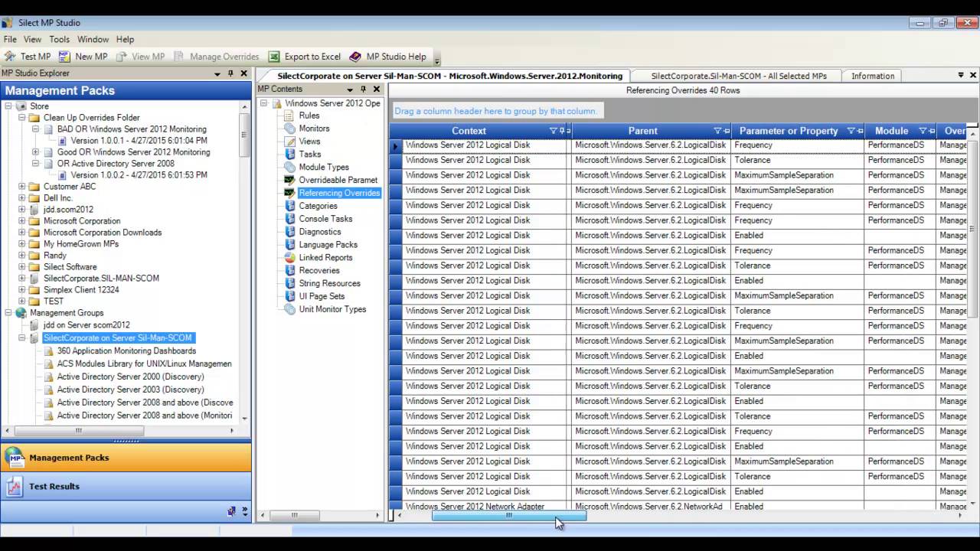Image resolution: width=980 pixels, height=551 pixels.
Task: Click the Console Tasks node icon
Action: 290,219
